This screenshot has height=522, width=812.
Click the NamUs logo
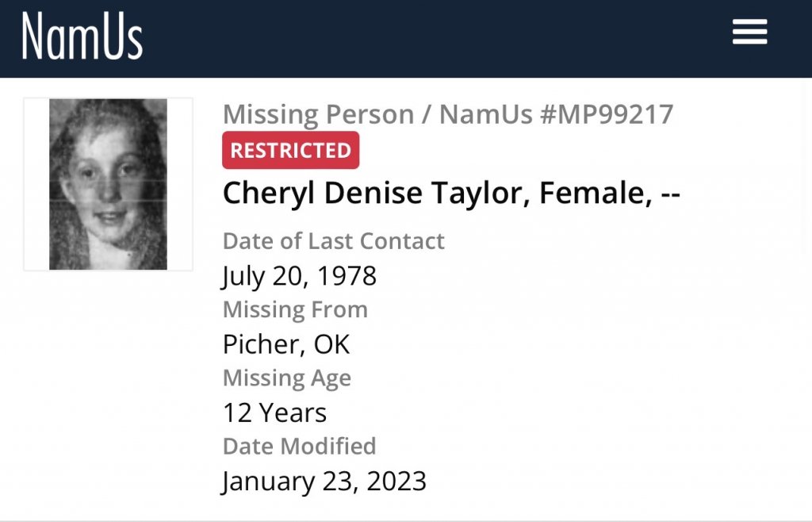pos(82,36)
